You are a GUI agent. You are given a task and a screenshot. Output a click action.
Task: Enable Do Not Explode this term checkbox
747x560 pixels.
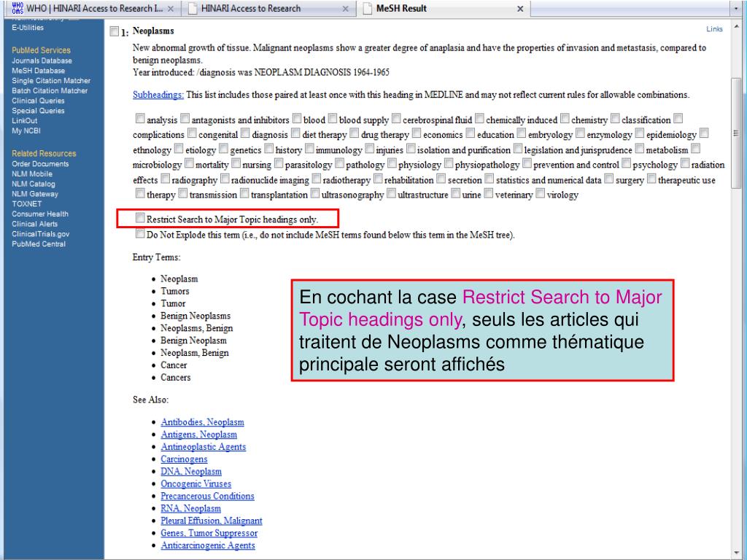pos(140,233)
